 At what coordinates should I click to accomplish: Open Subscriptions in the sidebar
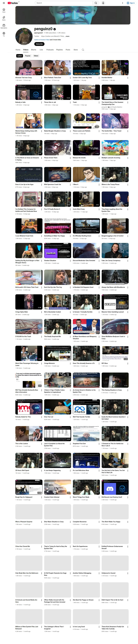coord(4,26)
